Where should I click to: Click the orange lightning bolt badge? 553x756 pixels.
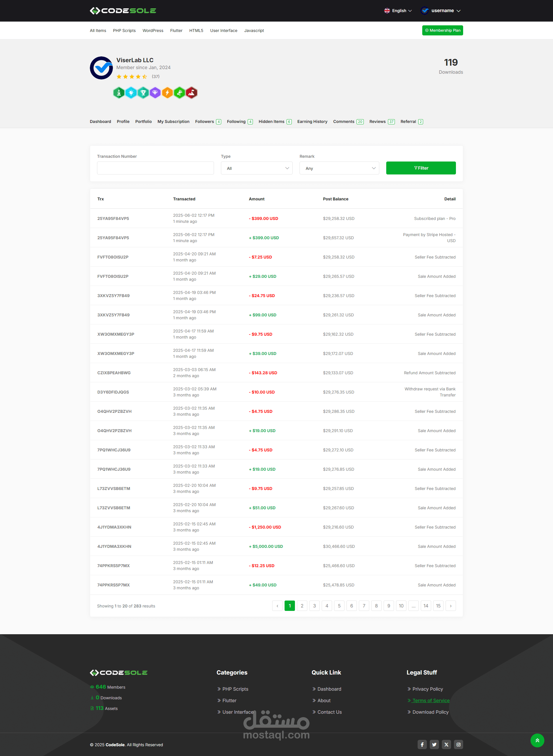(167, 93)
